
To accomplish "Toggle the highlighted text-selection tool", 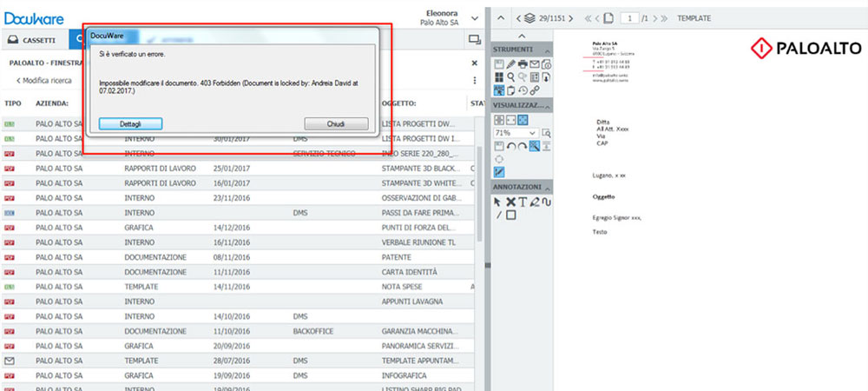I will (x=499, y=90).
